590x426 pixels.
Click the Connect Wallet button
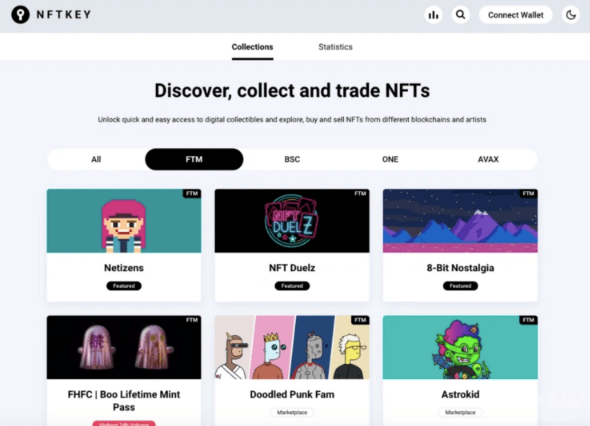pos(515,15)
